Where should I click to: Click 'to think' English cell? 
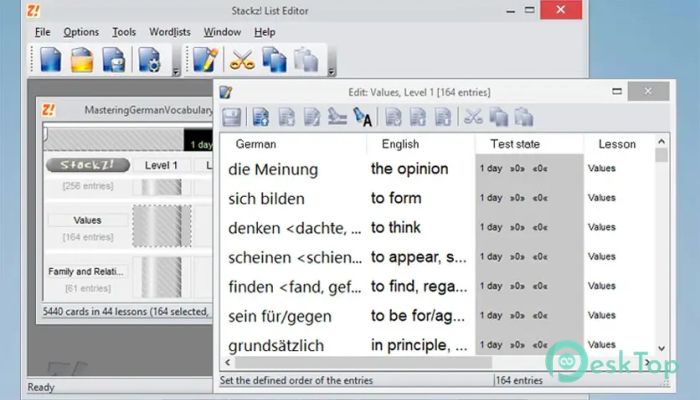pos(396,228)
